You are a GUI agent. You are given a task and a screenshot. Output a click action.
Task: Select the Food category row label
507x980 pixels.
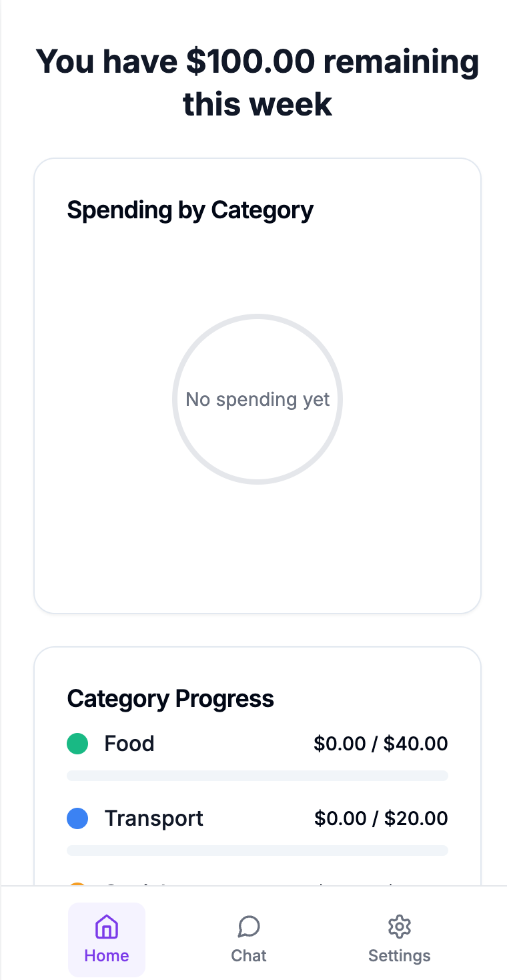point(129,744)
